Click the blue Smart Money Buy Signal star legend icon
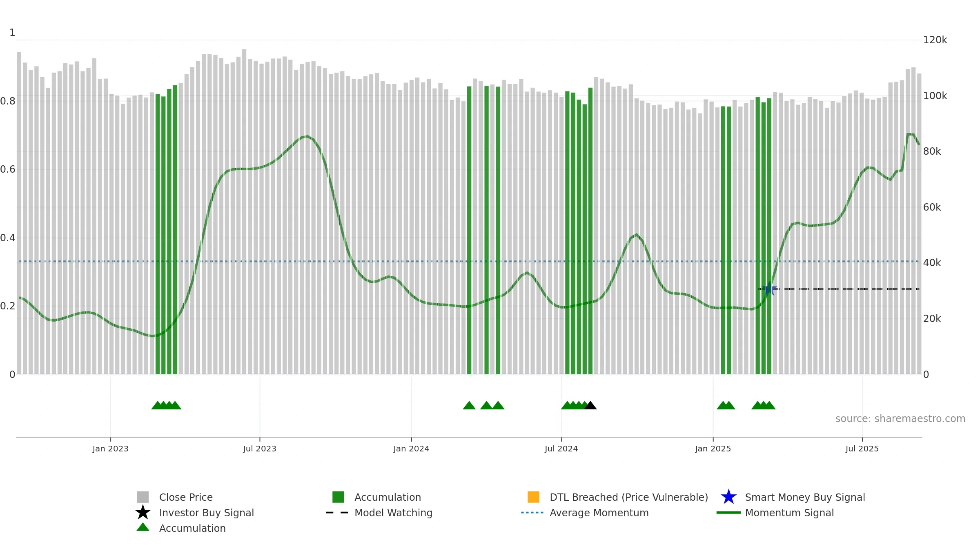980x551 pixels. (728, 497)
